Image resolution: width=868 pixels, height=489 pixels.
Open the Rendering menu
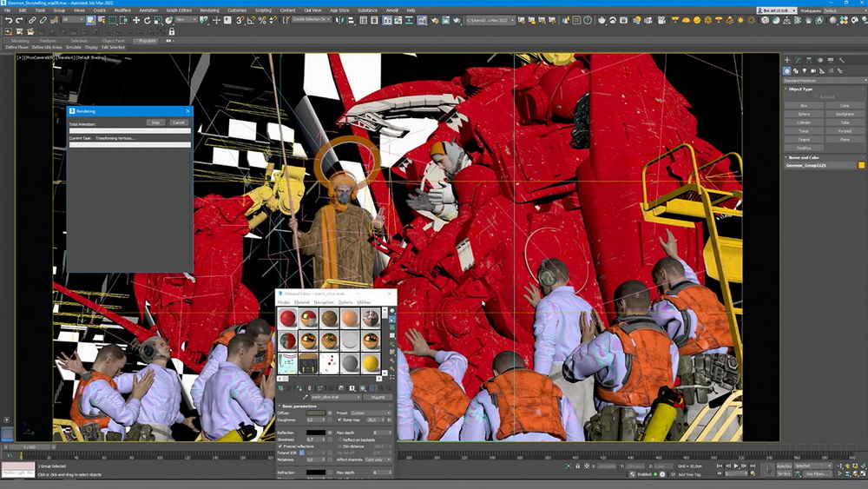pyautogui.click(x=209, y=10)
